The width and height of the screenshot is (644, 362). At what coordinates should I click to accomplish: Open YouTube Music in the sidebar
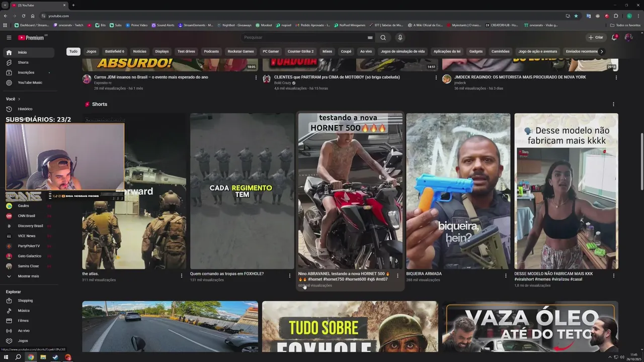tap(28, 82)
